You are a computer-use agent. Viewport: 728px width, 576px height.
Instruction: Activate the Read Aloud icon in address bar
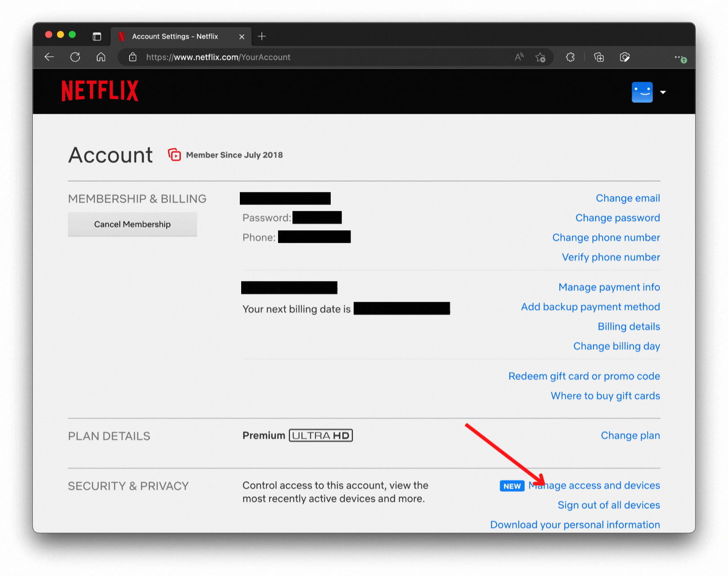(x=519, y=57)
